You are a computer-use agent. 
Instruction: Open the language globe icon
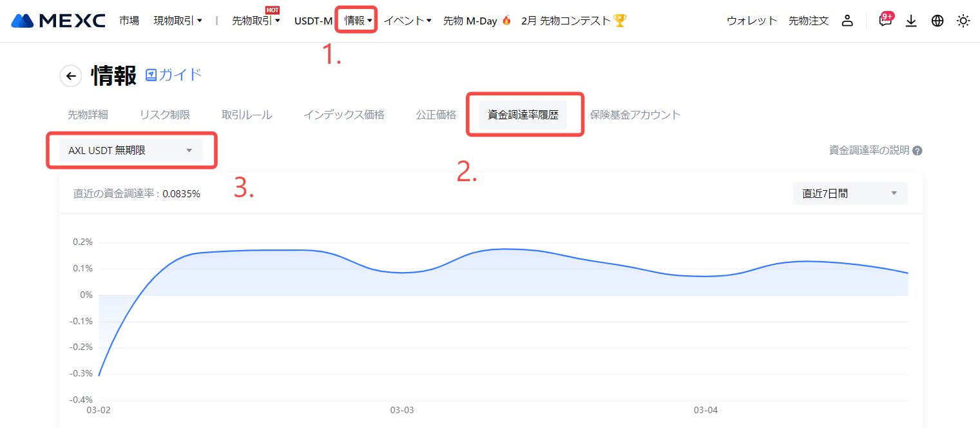pos(937,21)
